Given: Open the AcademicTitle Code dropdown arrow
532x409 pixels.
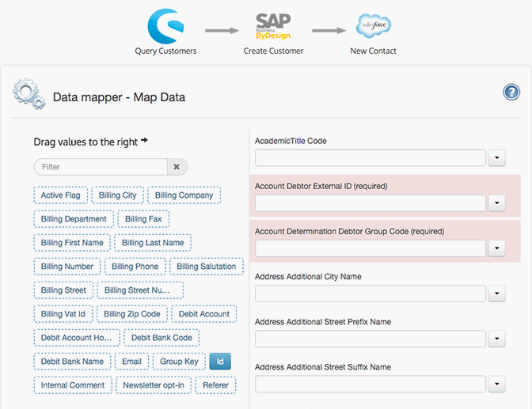Looking at the screenshot, I should [497, 157].
